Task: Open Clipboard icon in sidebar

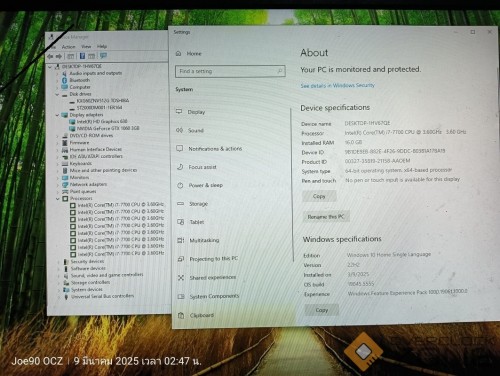Action: point(181,315)
